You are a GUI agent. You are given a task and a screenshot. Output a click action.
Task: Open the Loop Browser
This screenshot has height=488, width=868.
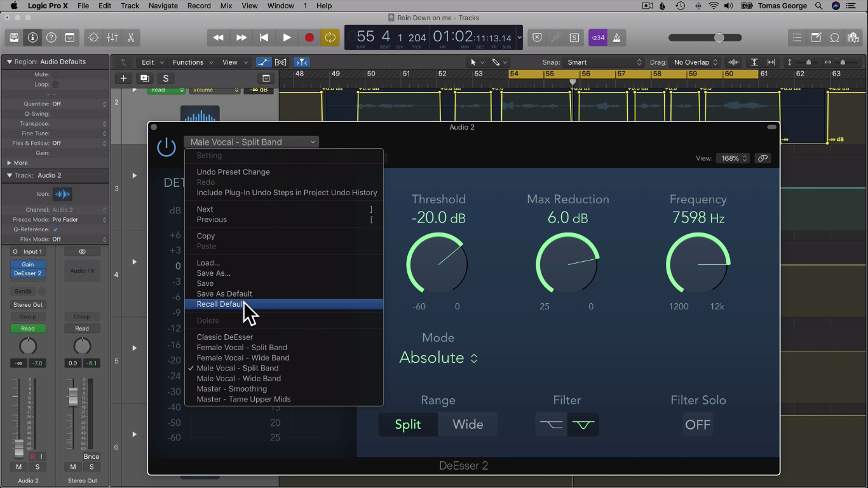click(x=835, y=37)
